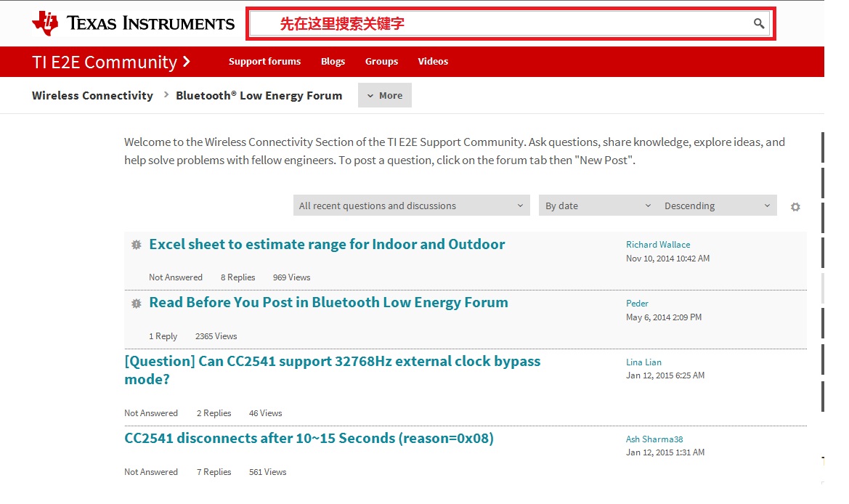Click 2365 Views text
Screen dimensions: 849x504
point(216,336)
